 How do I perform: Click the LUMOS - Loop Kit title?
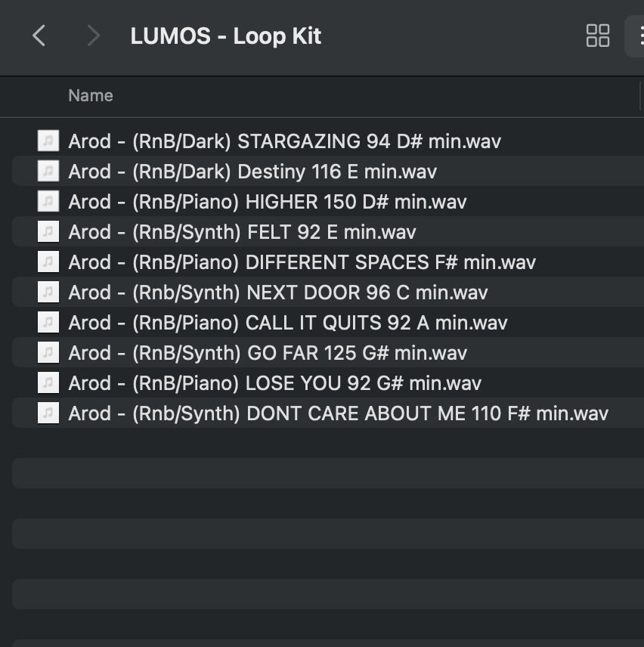pos(224,36)
